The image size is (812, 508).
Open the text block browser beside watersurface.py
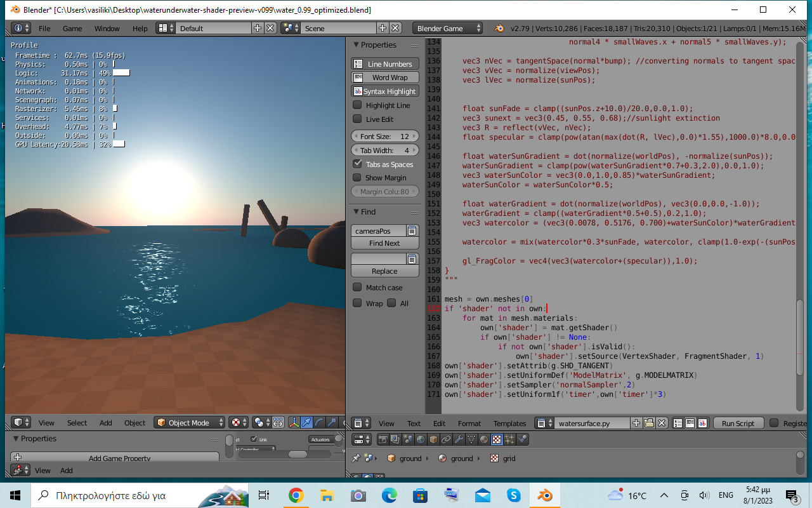(x=545, y=423)
